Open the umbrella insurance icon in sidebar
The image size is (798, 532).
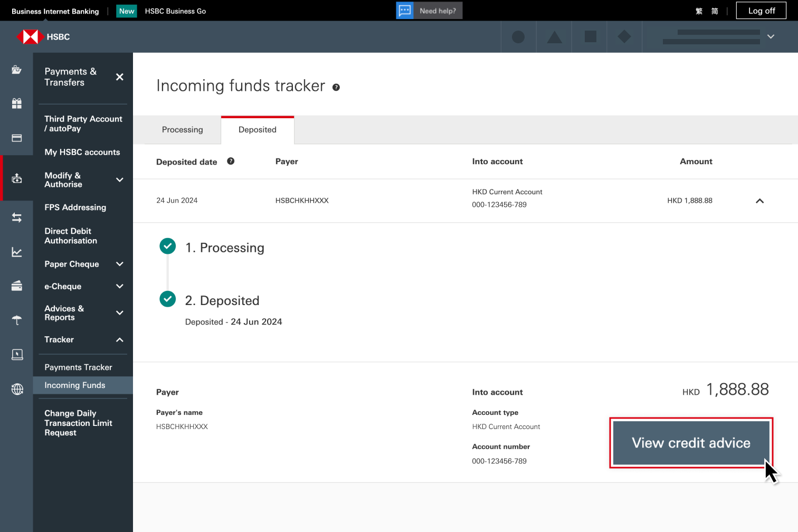tap(17, 320)
